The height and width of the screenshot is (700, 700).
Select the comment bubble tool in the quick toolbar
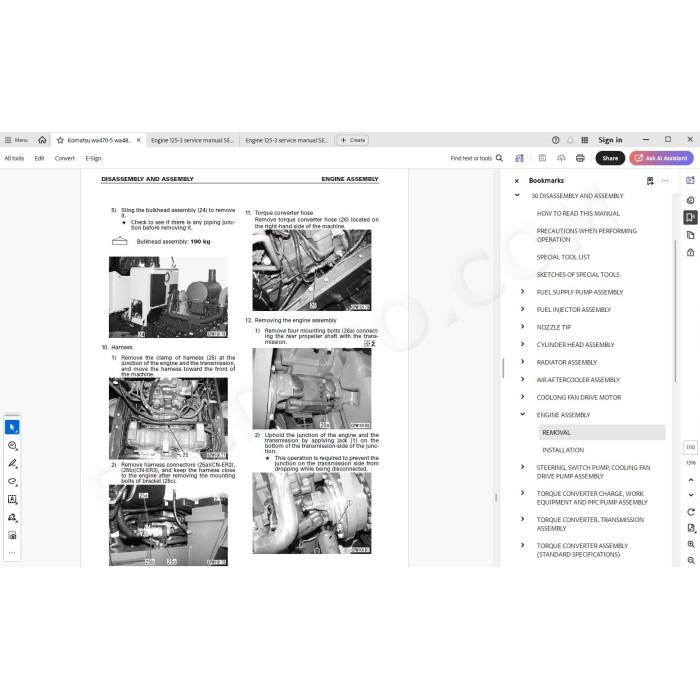coord(12,446)
